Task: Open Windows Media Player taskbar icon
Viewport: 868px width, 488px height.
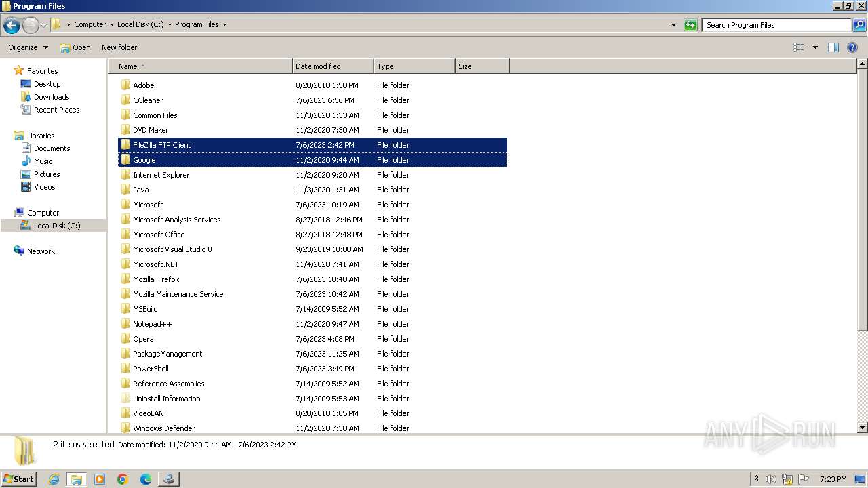Action: [100, 479]
